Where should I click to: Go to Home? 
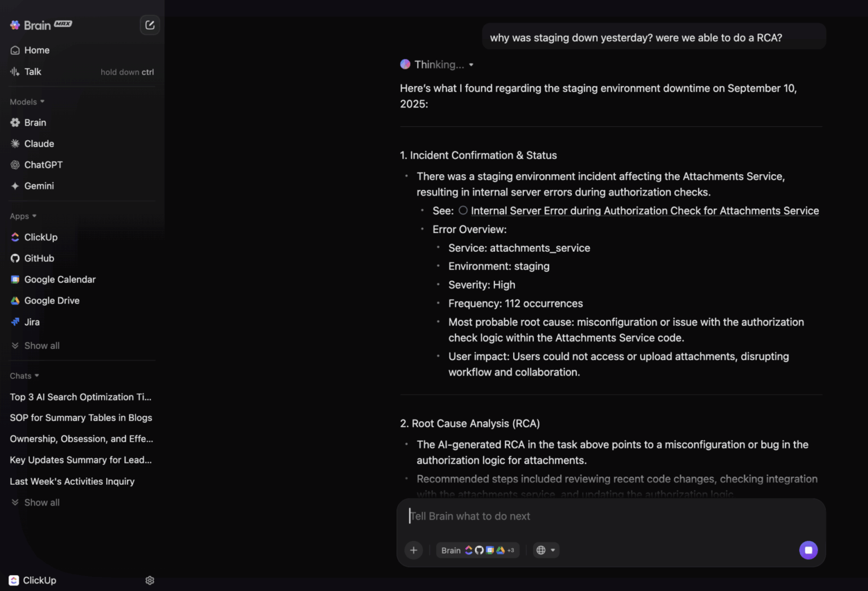pos(37,50)
